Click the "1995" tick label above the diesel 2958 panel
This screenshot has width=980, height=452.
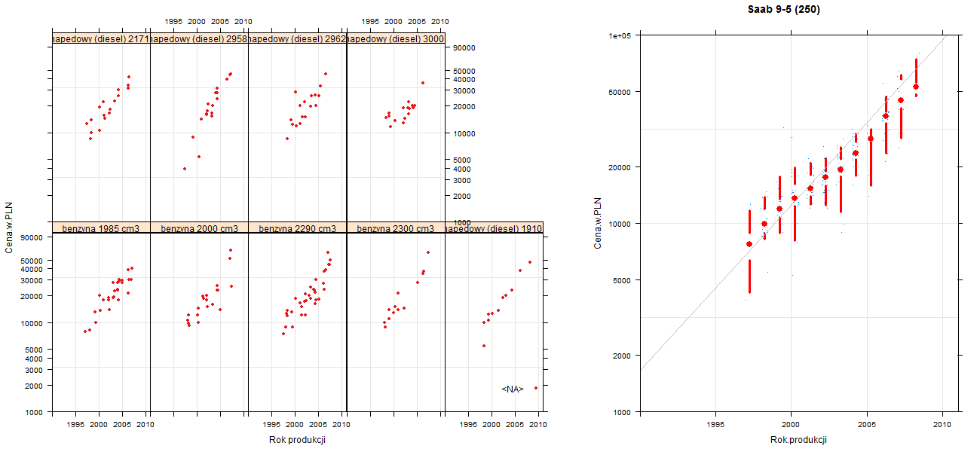tap(174, 22)
